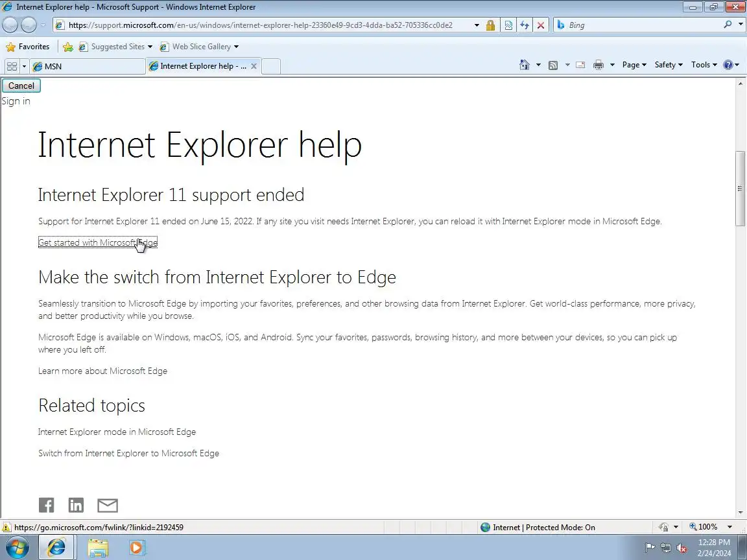Click Action Center flag tray icon
Viewport: 747px width, 560px height.
tap(649, 548)
